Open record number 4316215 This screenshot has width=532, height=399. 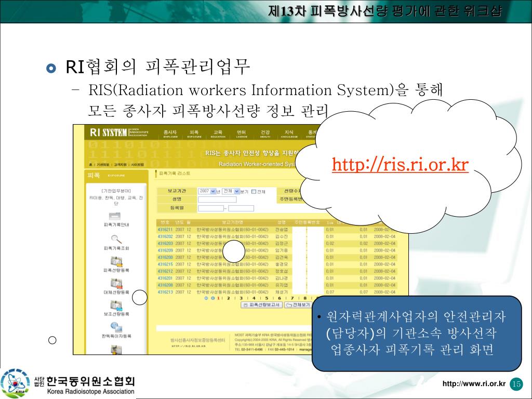165,264
